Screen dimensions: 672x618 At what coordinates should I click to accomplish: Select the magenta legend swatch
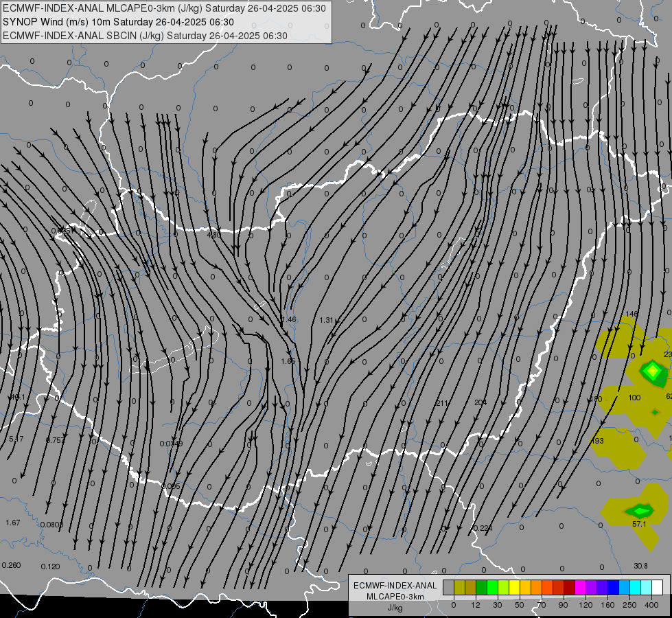pyautogui.click(x=580, y=588)
